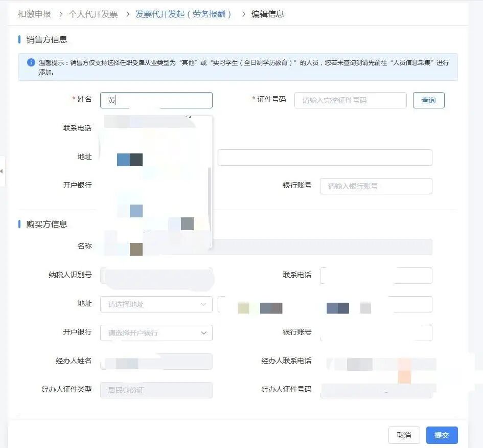Viewport: 483px width, 448px height.
Task: Expand the left sidebar with the arrow handle
Action: point(2,171)
